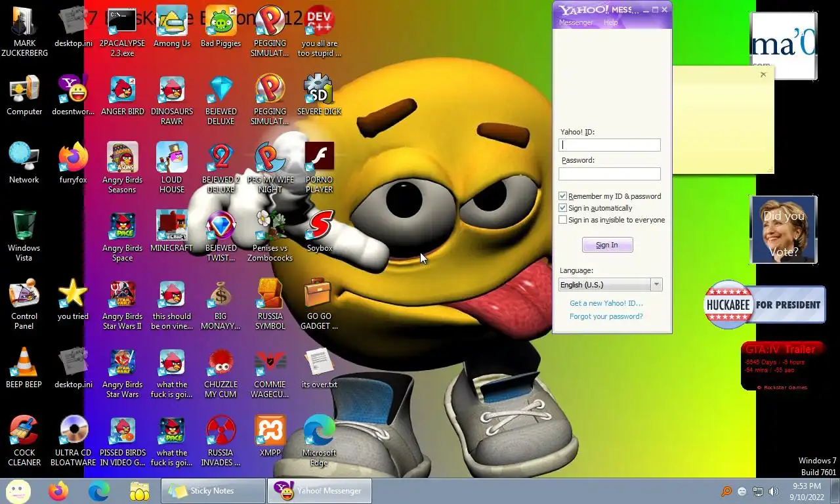Click the Soybox desktop shortcut

(319, 232)
